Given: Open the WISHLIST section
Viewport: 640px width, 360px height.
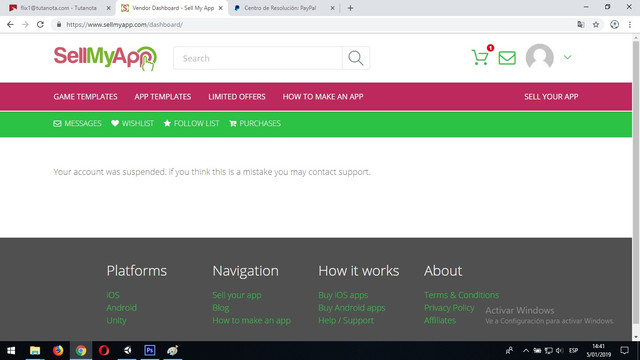Looking at the screenshot, I should 133,123.
